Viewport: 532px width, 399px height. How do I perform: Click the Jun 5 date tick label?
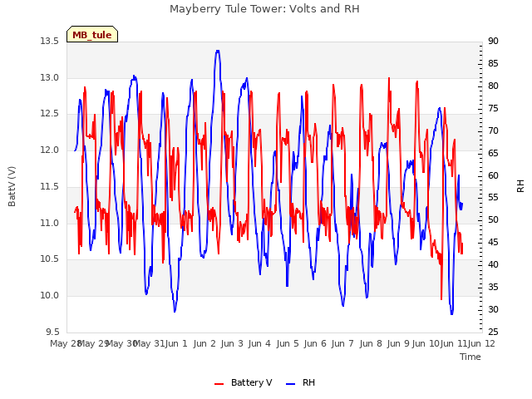288,343
